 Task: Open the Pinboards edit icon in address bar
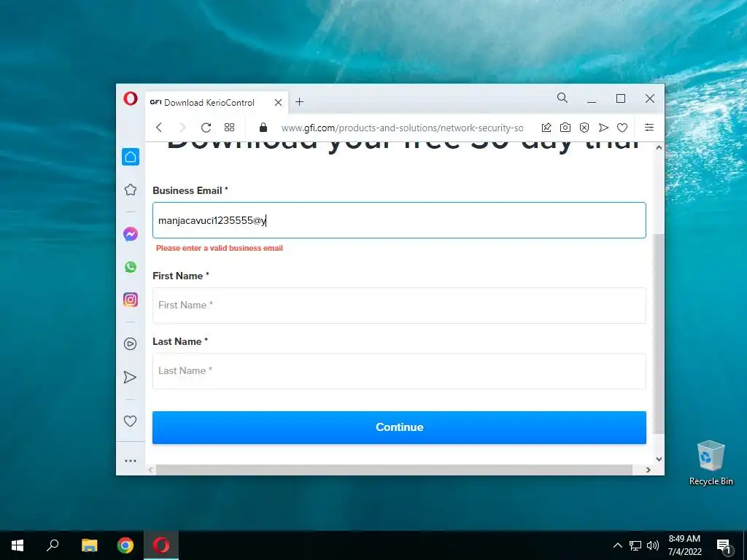tap(546, 127)
